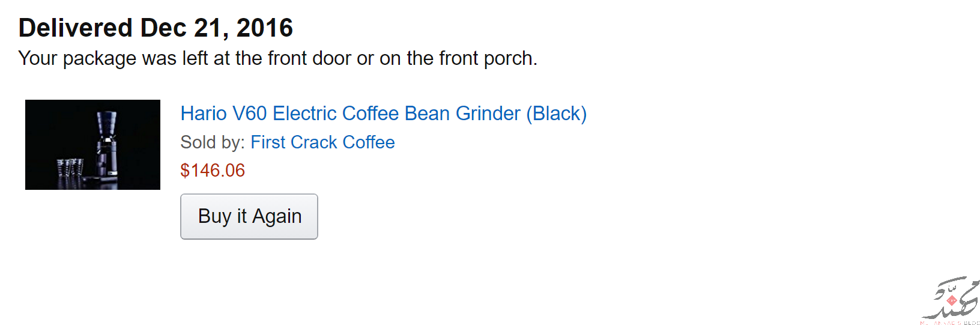Click the 'Sold by:' label
Screen dimensions: 980x325
tap(213, 142)
